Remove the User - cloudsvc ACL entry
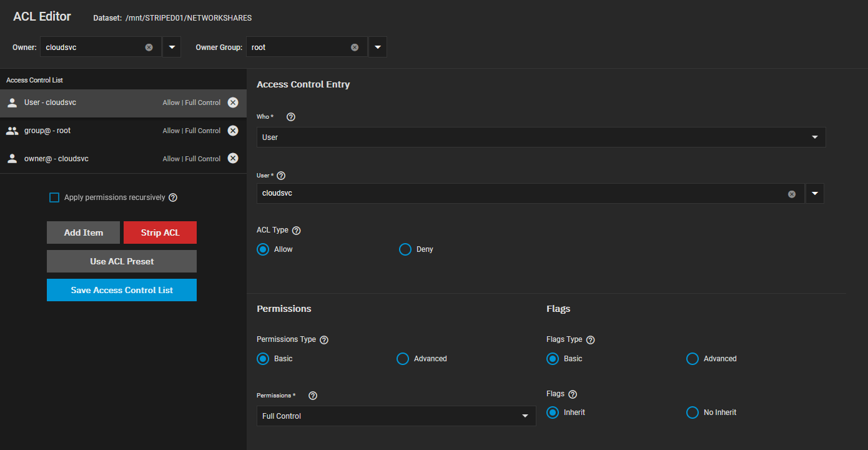 pos(233,102)
